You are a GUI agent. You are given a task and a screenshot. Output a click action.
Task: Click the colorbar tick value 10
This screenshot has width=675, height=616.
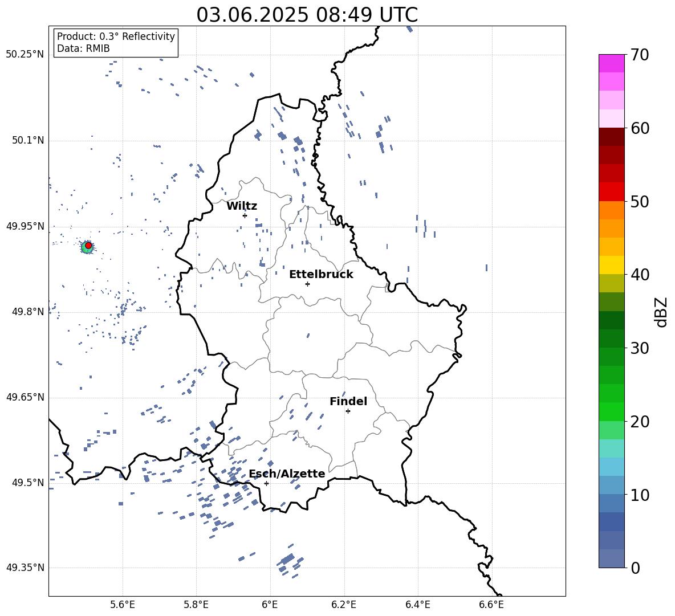point(640,495)
